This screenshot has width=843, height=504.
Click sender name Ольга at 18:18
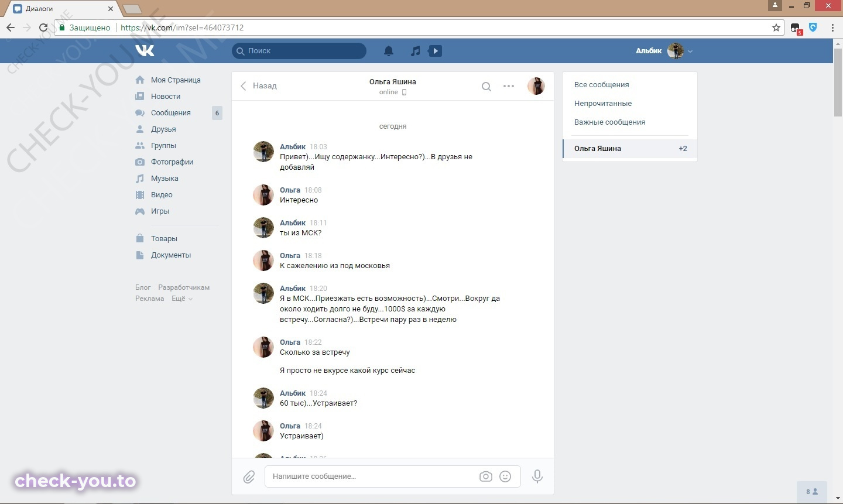click(x=290, y=256)
